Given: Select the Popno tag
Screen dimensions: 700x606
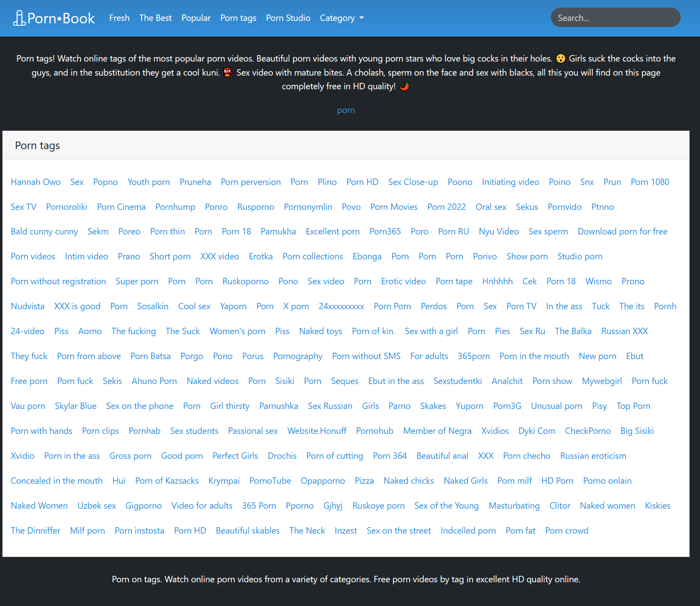Looking at the screenshot, I should [106, 182].
